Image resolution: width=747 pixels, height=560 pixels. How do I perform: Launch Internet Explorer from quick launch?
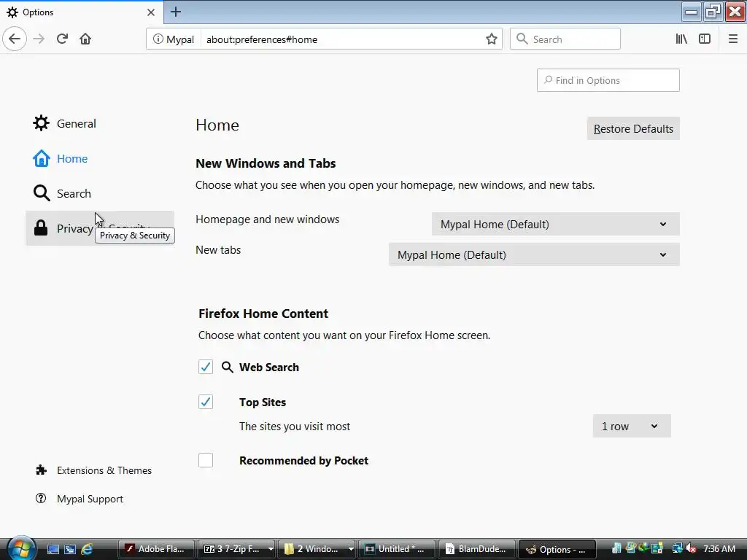click(87, 549)
